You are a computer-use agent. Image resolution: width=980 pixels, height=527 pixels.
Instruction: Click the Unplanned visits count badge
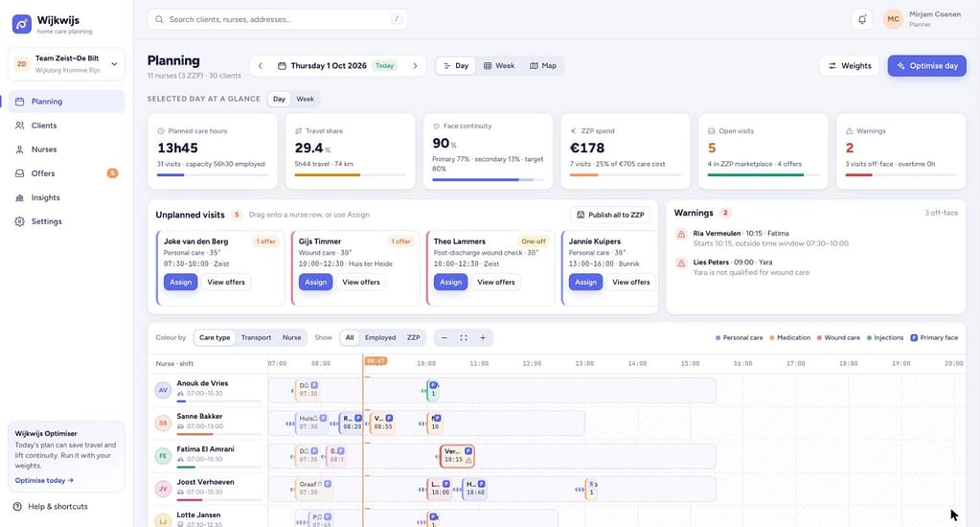(237, 215)
